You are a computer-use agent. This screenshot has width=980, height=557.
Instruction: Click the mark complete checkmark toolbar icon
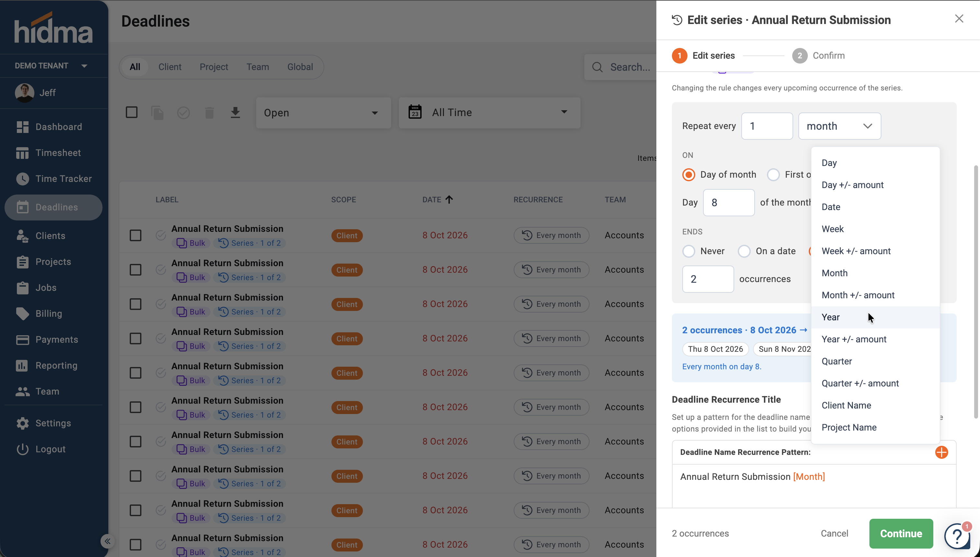(183, 113)
